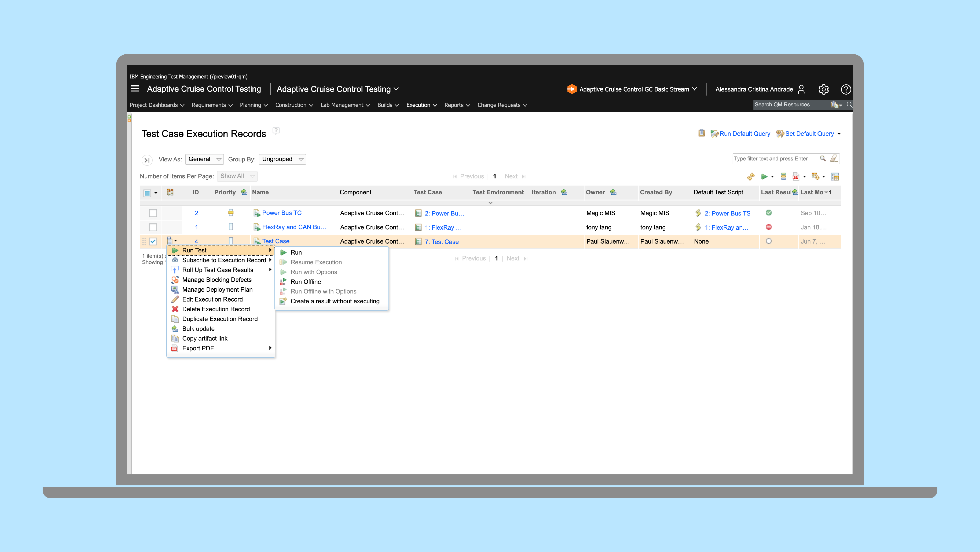The width and height of the screenshot is (980, 552).
Task: Open the settings gear icon
Action: (823, 89)
